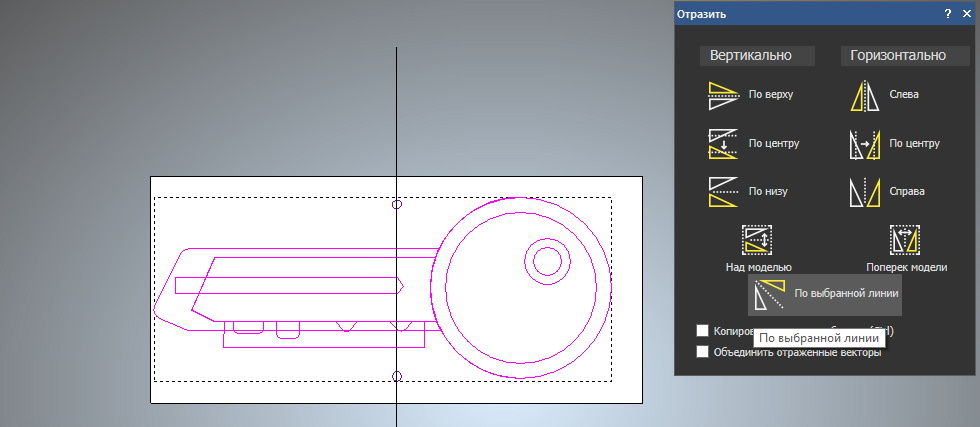Select the 'По выбранной линии' mirror icon

click(x=770, y=294)
